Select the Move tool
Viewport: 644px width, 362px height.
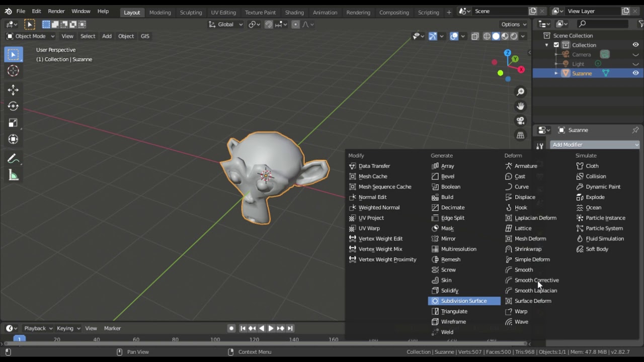(13, 90)
